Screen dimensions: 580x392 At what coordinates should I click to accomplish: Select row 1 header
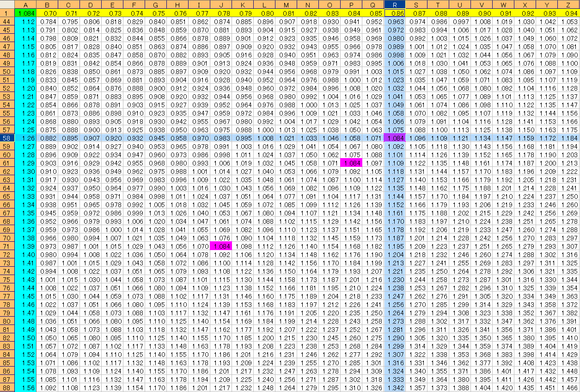coord(7,13)
